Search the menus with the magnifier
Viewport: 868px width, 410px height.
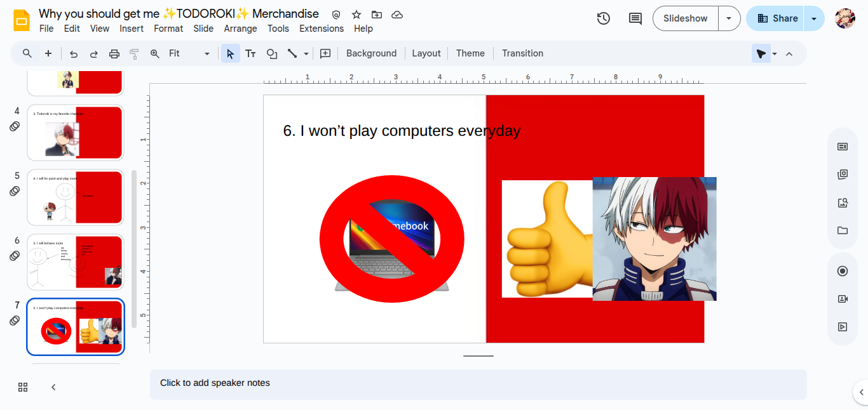tap(27, 53)
